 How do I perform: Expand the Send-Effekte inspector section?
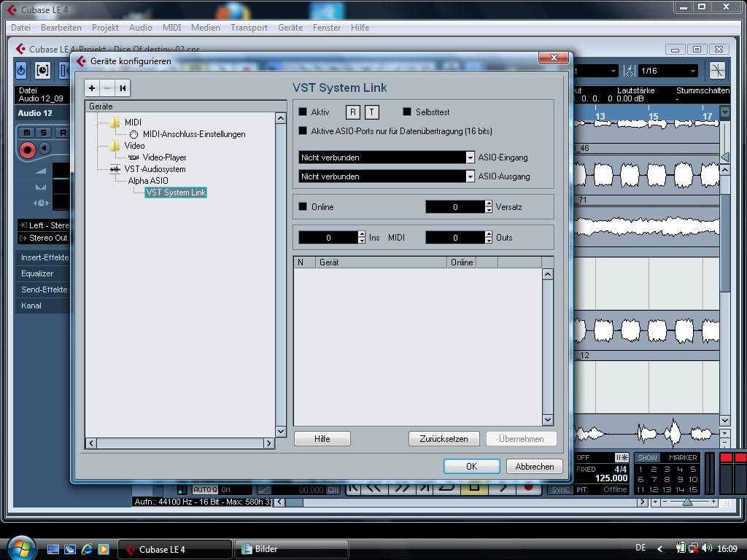[x=43, y=289]
